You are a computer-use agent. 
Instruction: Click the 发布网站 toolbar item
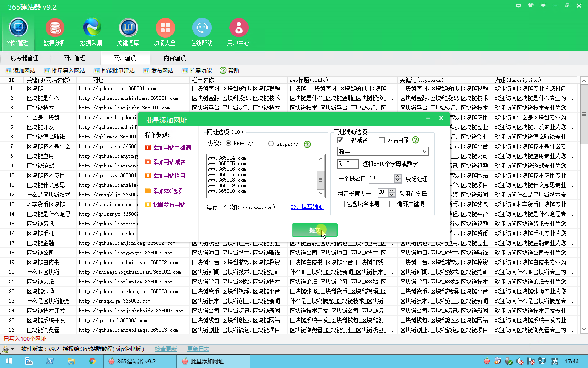click(x=158, y=71)
